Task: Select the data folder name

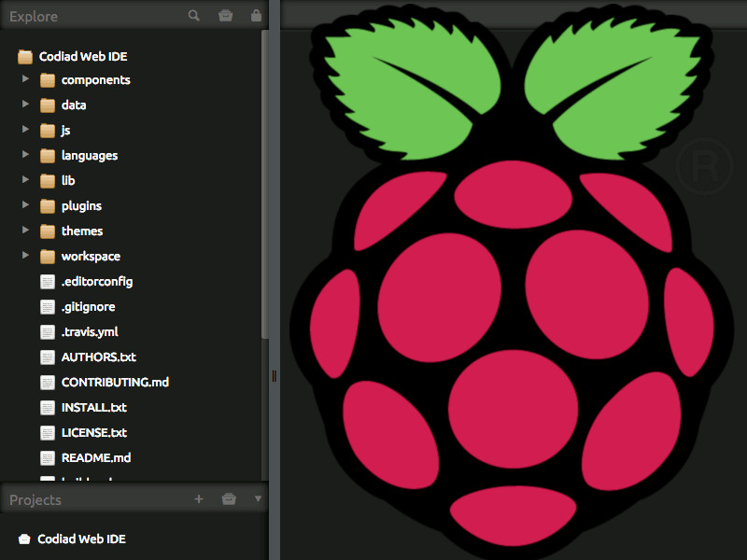Action: pyautogui.click(x=74, y=105)
